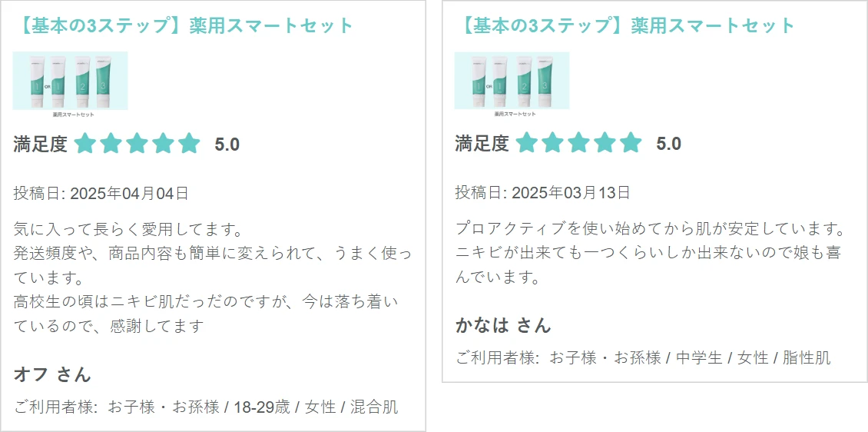Select the 2025年03月13日 posting date
This screenshot has width=868, height=432.
pos(571,193)
